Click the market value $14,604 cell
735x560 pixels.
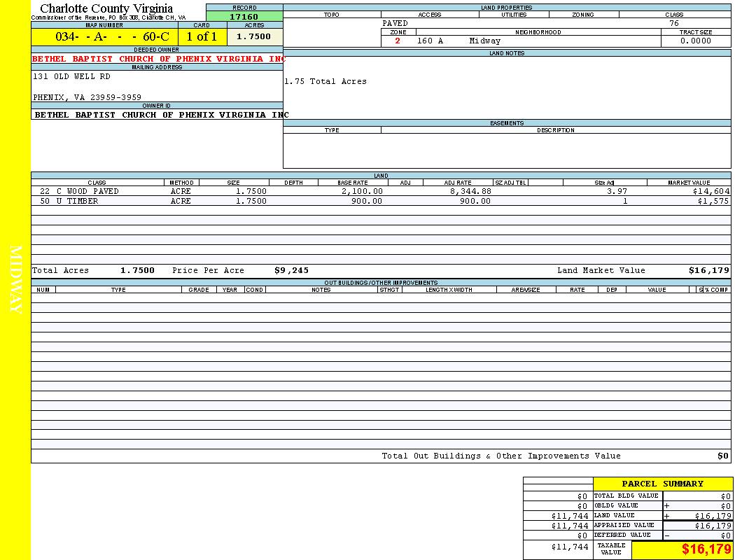coord(710,191)
